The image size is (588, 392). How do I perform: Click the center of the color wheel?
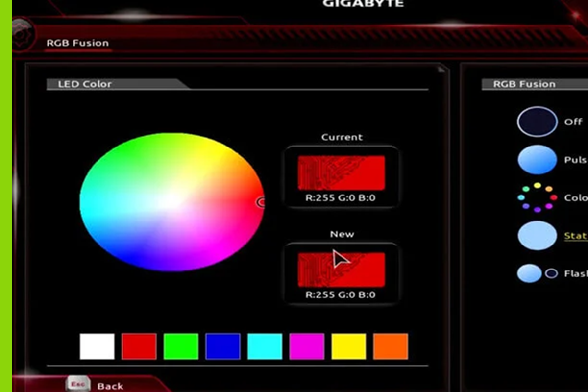[172, 201]
